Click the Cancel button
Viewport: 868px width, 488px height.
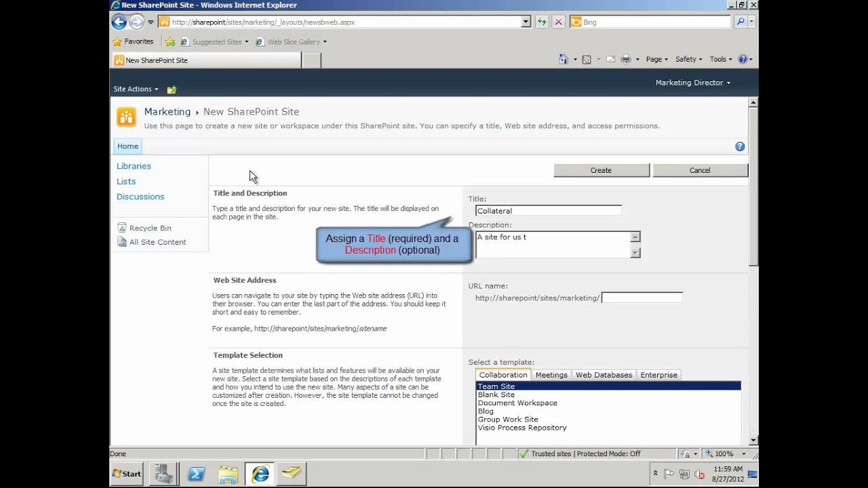click(700, 170)
